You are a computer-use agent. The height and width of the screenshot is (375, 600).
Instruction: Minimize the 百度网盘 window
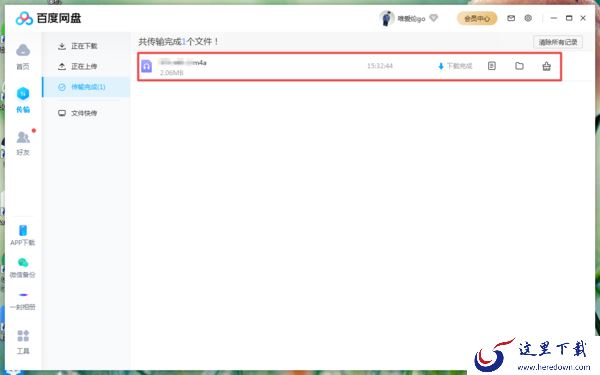(x=554, y=18)
